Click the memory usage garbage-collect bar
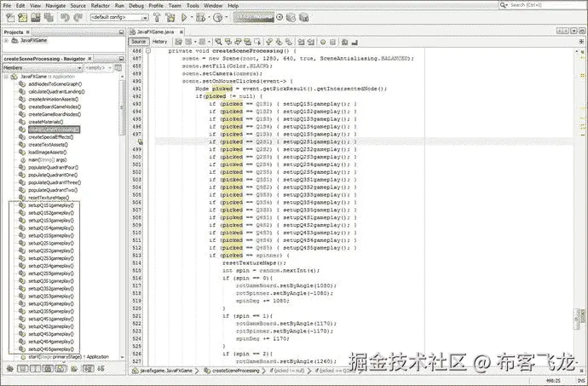The width and height of the screenshot is (588, 386). (x=253, y=17)
